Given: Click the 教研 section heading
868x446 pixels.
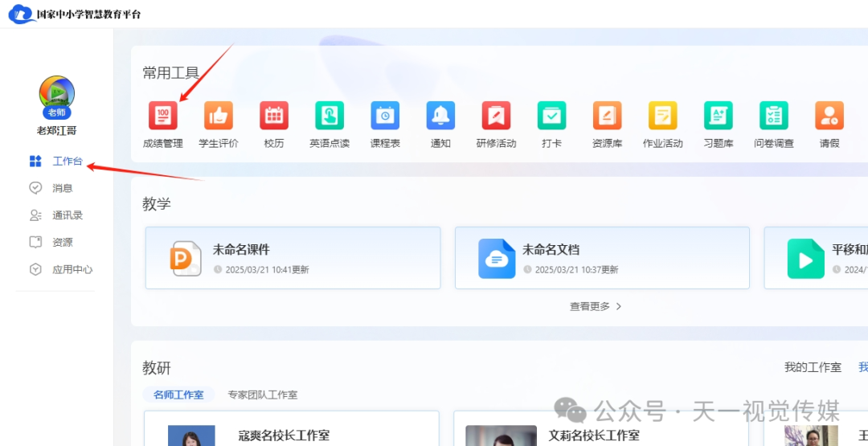Looking at the screenshot, I should 157,367.
